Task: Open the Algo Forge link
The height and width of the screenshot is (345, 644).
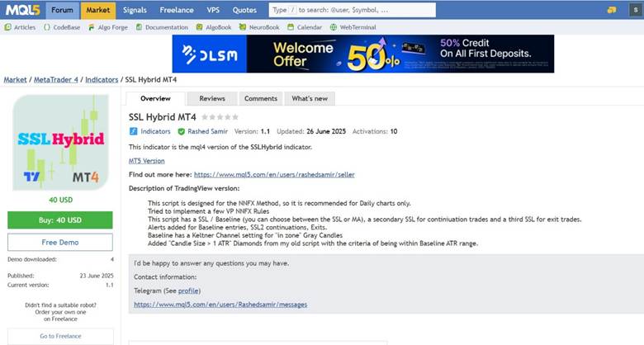Action: point(112,27)
